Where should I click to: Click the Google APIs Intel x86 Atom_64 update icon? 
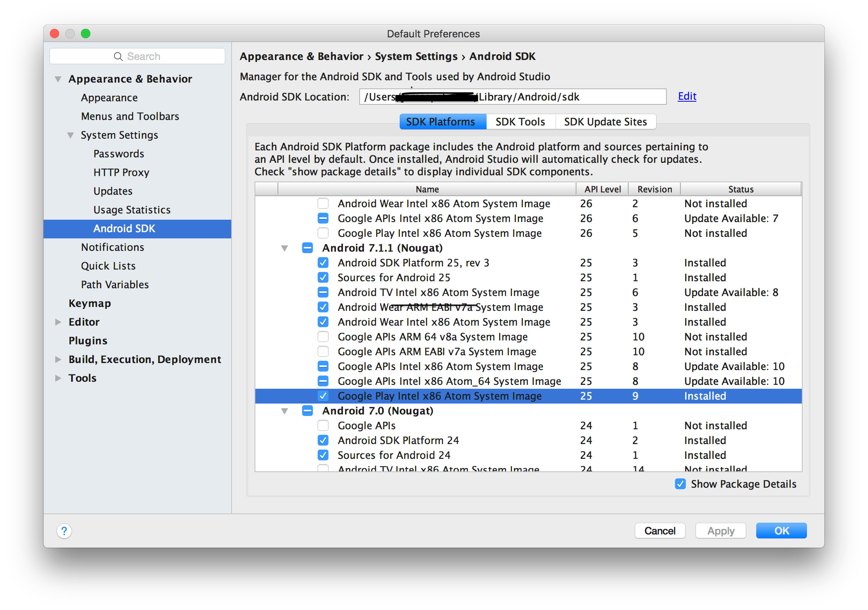(x=323, y=381)
